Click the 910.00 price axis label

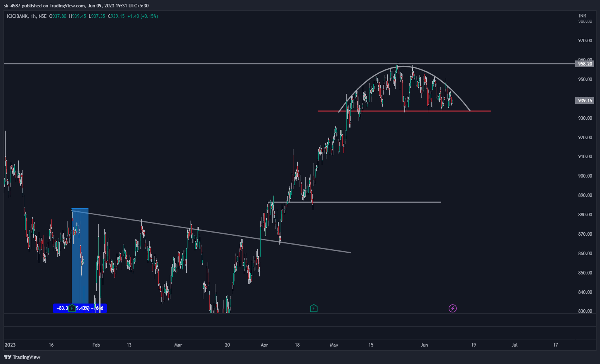[x=585, y=157]
